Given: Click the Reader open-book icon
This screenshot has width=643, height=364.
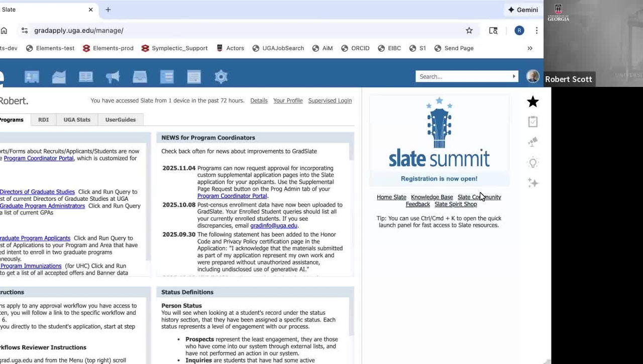Looking at the screenshot, I should coord(86,77).
